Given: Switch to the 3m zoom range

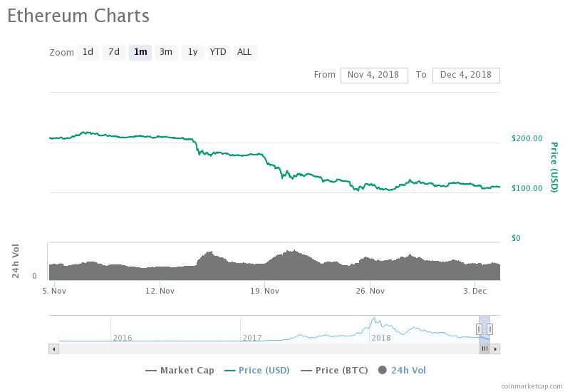Looking at the screenshot, I should (166, 52).
